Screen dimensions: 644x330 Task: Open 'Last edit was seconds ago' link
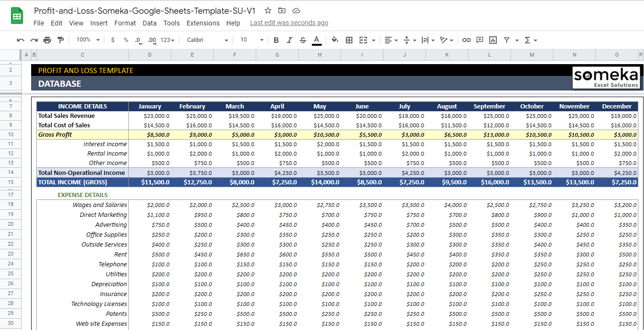289,23
